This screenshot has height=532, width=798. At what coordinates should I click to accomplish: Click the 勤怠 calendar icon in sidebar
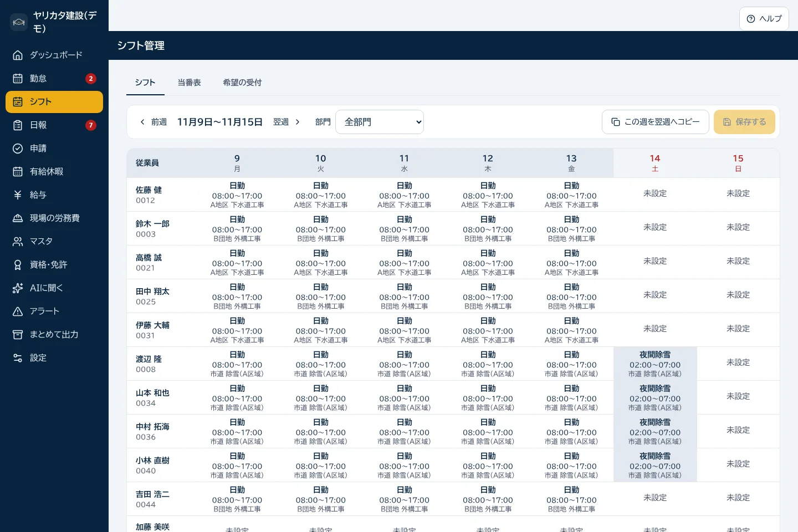click(x=18, y=78)
